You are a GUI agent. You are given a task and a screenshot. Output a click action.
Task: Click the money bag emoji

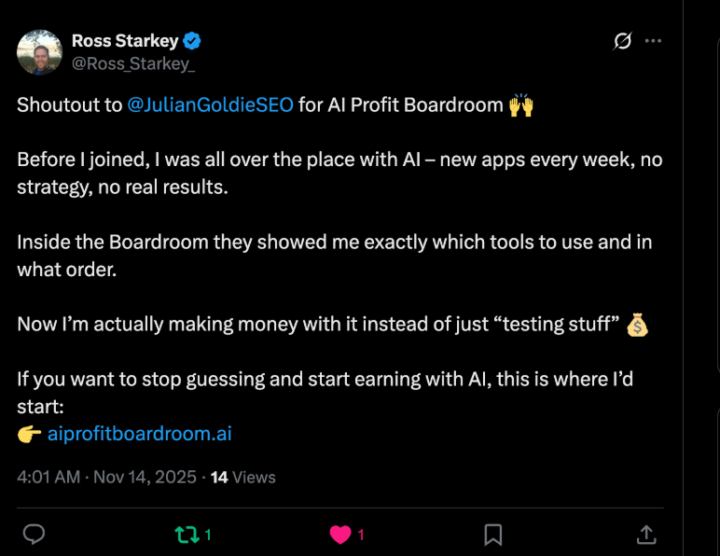tap(637, 324)
